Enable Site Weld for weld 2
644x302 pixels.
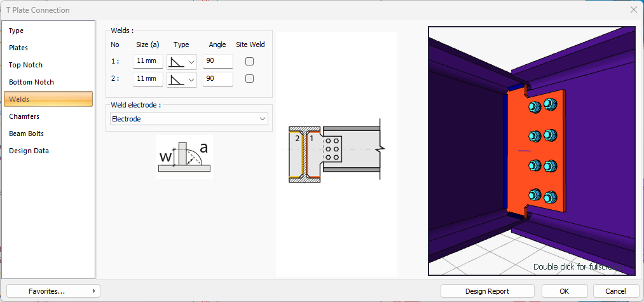click(x=250, y=79)
